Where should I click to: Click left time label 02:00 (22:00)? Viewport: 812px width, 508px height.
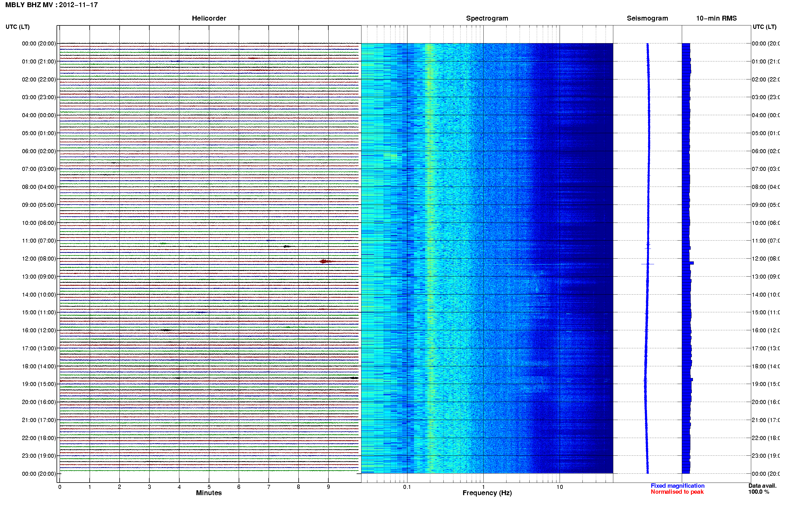tap(39, 79)
